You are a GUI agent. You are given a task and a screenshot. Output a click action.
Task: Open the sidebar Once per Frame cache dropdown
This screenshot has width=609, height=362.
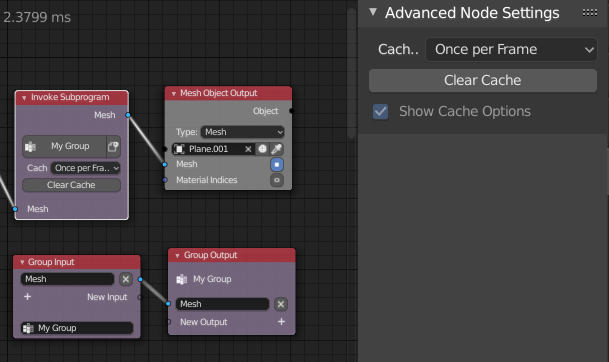(x=511, y=49)
